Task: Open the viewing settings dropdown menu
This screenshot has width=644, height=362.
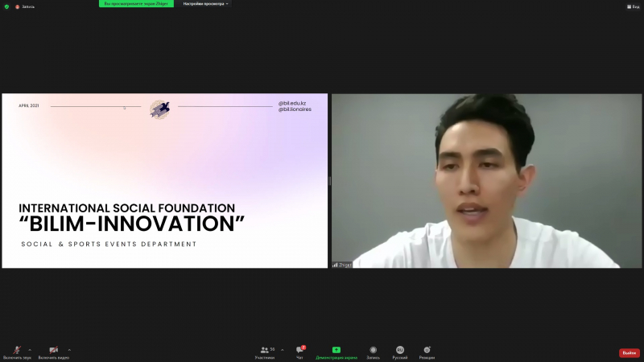Action: (206, 4)
